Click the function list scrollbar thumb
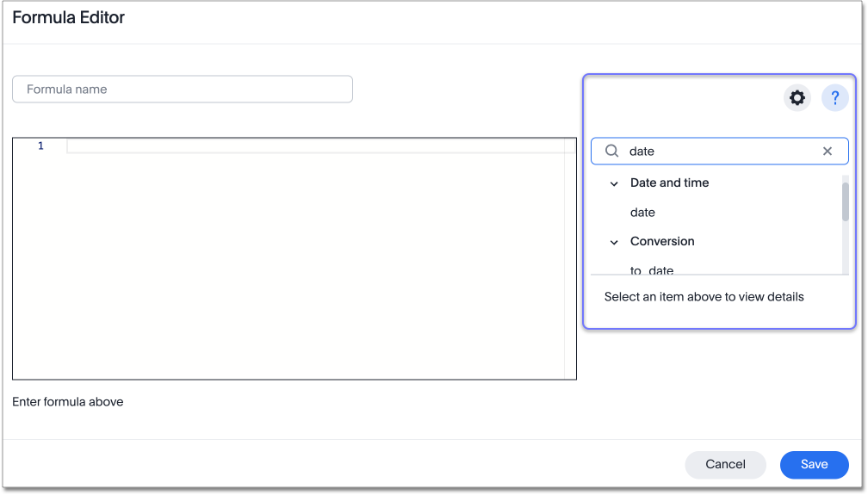The image size is (868, 495). point(845,201)
